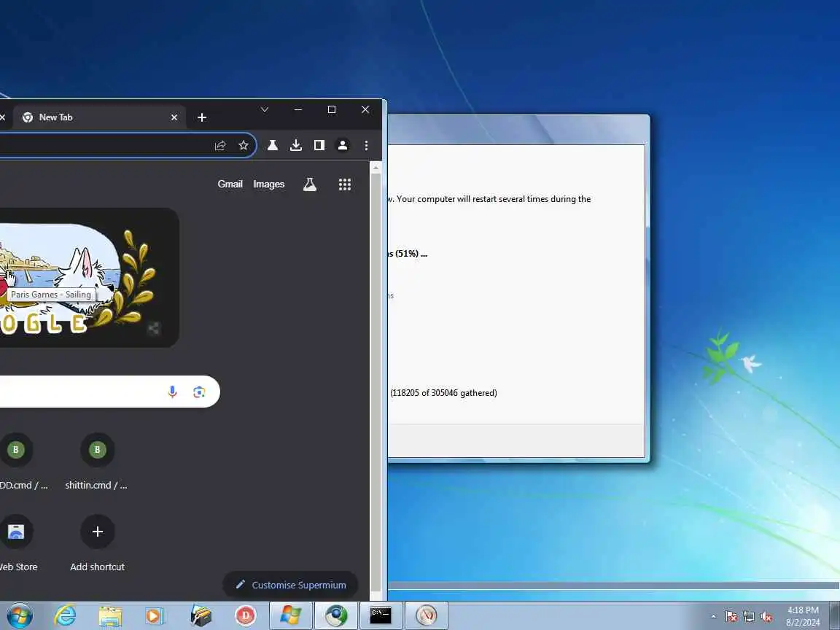840x630 pixels.
Task: Open the experiments flask icon in toolbar
Action: (x=273, y=145)
